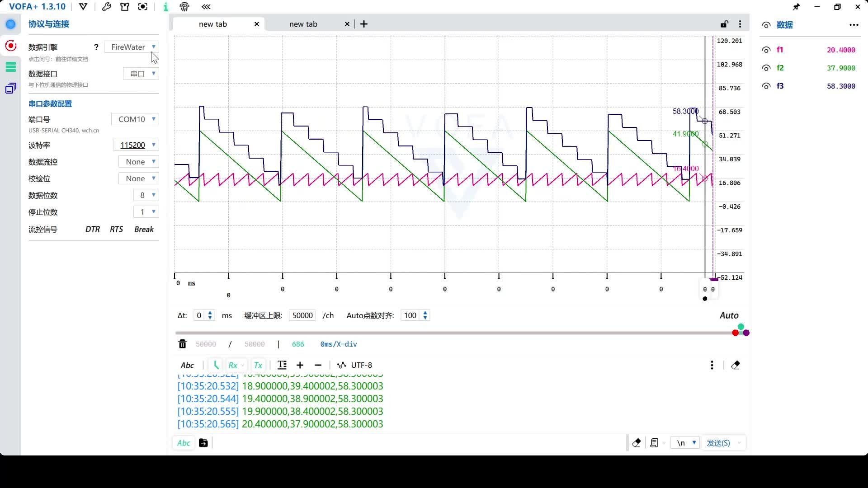Screen dimensions: 868x488
Task: Open the 115200 baud rate dropdown
Action: [x=136, y=145]
